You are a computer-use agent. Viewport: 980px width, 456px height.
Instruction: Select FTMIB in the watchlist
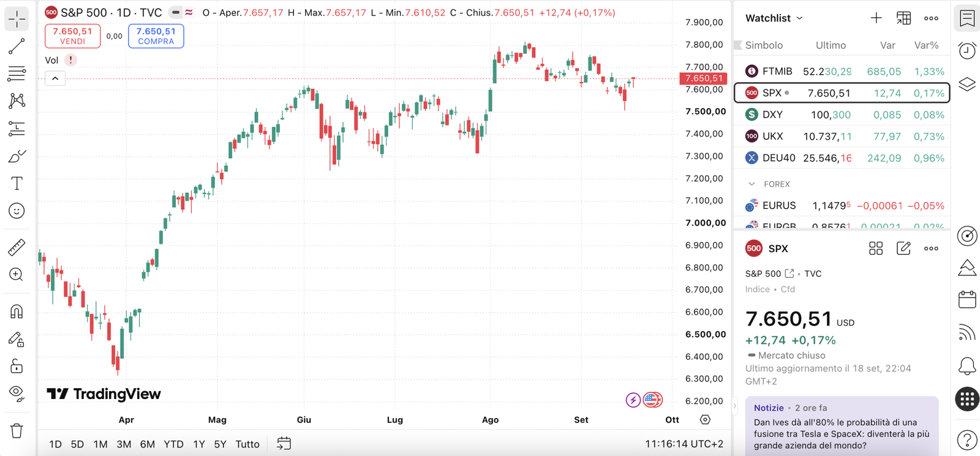[x=842, y=72]
